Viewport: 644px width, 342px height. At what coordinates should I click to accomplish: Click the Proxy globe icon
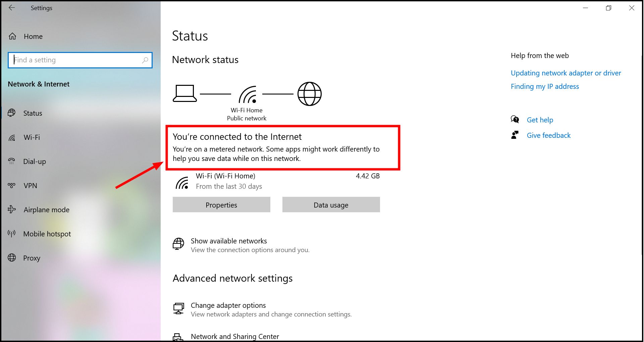(x=12, y=258)
